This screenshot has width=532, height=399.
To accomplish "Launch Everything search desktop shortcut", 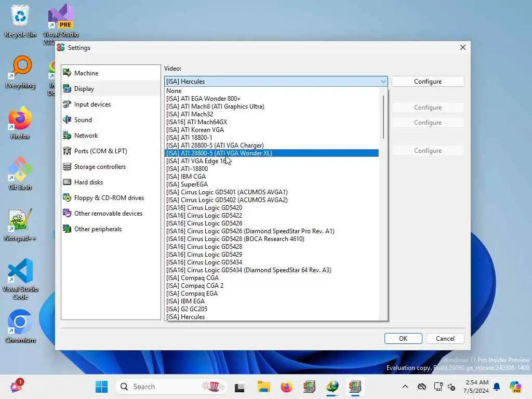I will pyautogui.click(x=20, y=72).
